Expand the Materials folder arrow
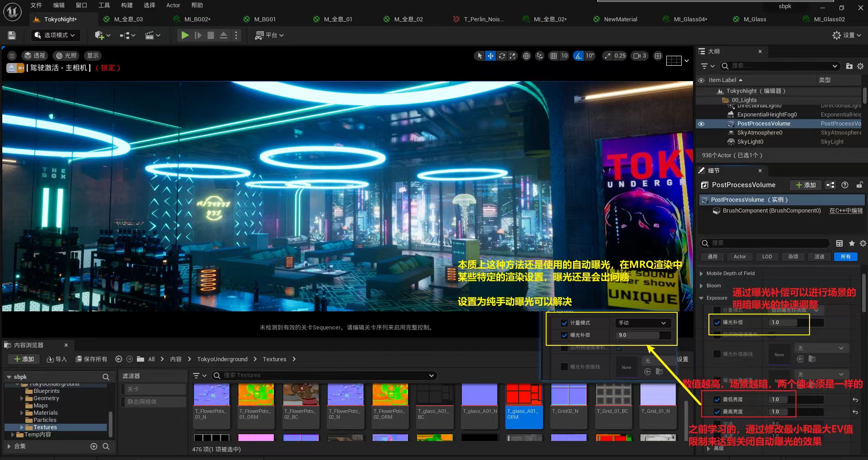868x460 pixels. click(x=21, y=413)
